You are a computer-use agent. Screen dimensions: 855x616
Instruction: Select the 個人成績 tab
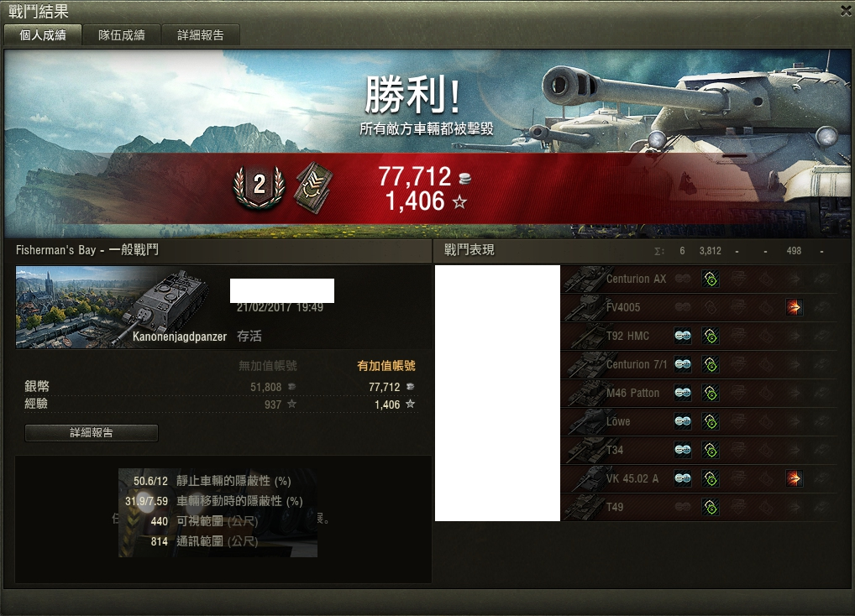(43, 35)
